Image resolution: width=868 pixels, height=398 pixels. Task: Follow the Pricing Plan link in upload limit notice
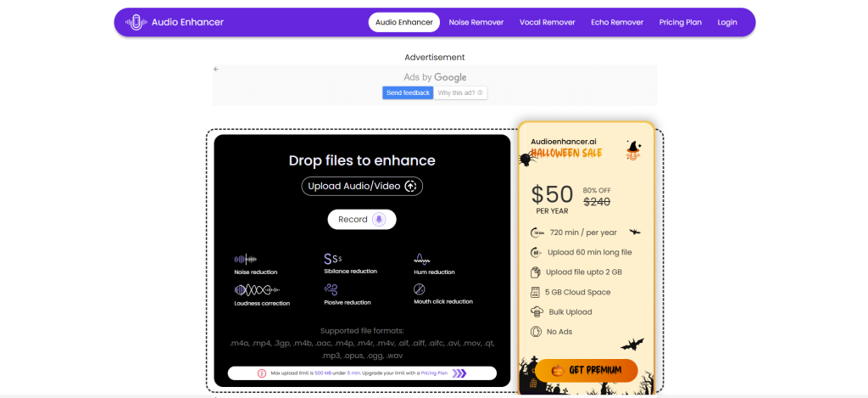434,373
